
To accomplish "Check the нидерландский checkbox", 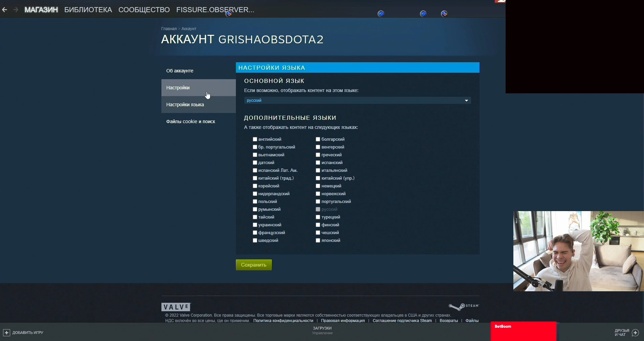I will [x=255, y=194].
